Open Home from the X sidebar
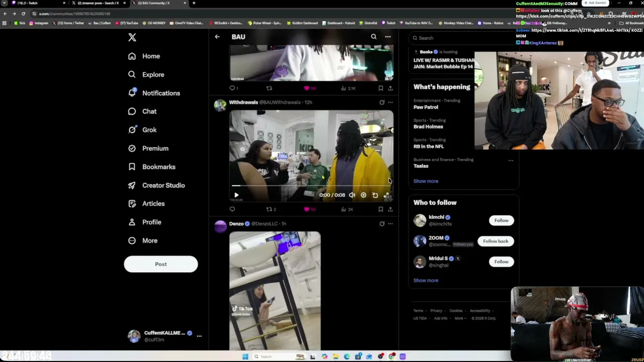Viewport: 644px width, 362px height. (x=144, y=56)
